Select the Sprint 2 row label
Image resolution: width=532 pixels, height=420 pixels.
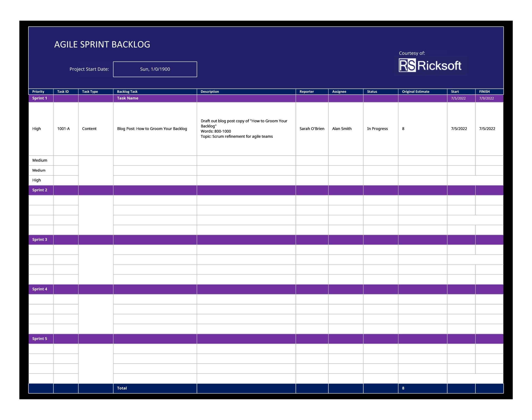click(x=39, y=190)
